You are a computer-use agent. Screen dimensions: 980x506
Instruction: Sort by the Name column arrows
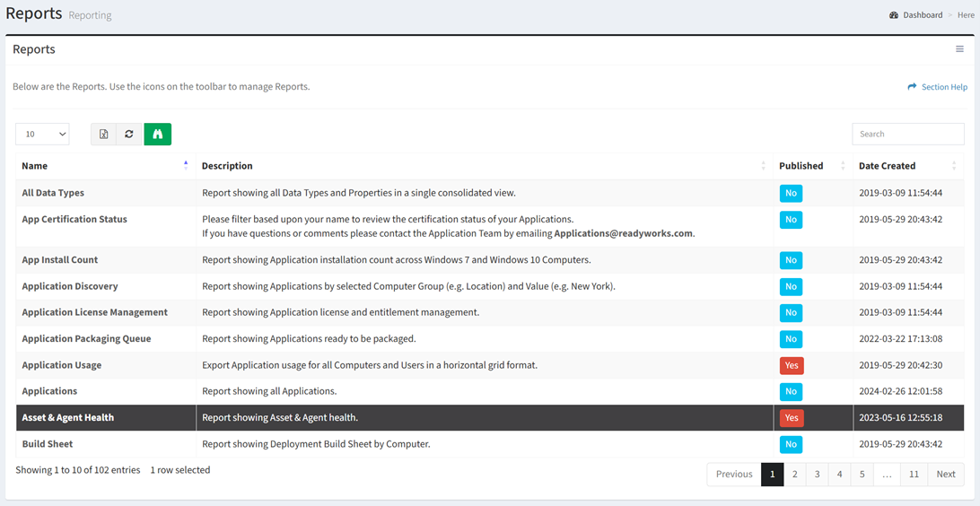click(x=186, y=166)
